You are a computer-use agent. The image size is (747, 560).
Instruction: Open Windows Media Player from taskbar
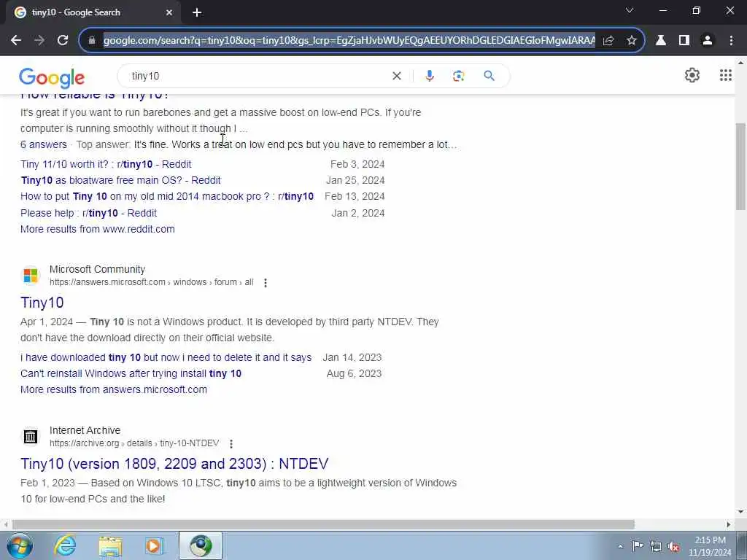pyautogui.click(x=155, y=545)
